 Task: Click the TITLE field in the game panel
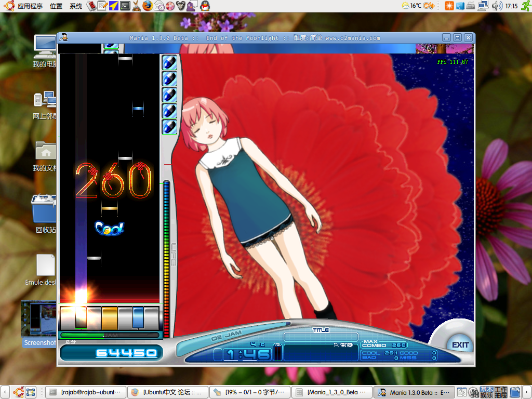321,337
